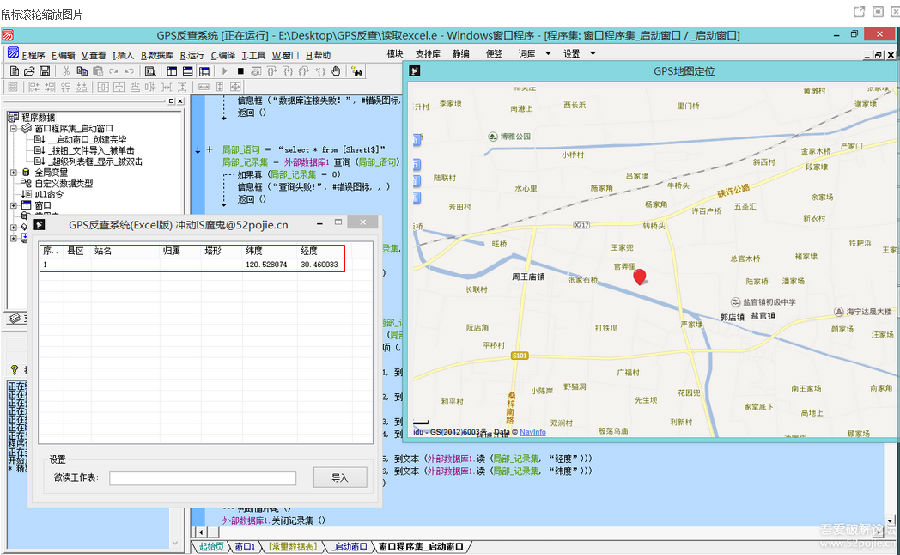Collapse the 窗口程序集_启动窗口 tree node
The width and height of the screenshot is (900, 555).
coord(13,128)
